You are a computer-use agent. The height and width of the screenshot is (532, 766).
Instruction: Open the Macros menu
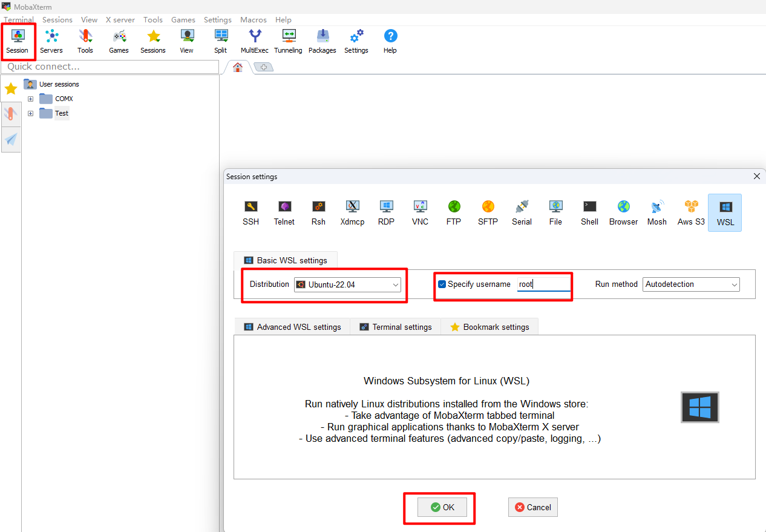254,20
